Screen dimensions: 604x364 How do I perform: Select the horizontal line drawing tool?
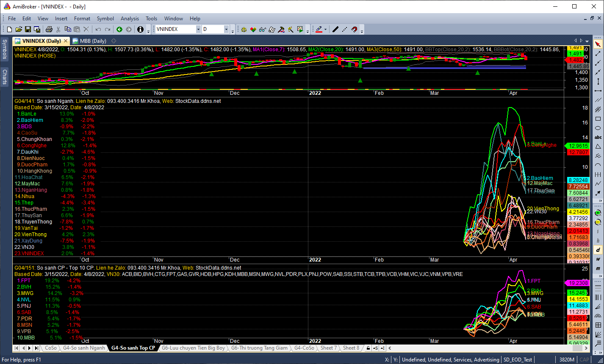pyautogui.click(x=598, y=91)
